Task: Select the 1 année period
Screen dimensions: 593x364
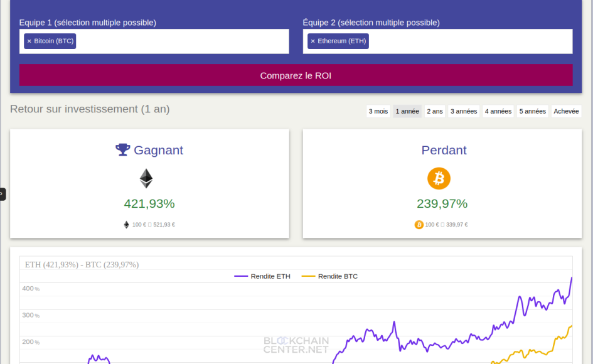Action: click(x=407, y=111)
